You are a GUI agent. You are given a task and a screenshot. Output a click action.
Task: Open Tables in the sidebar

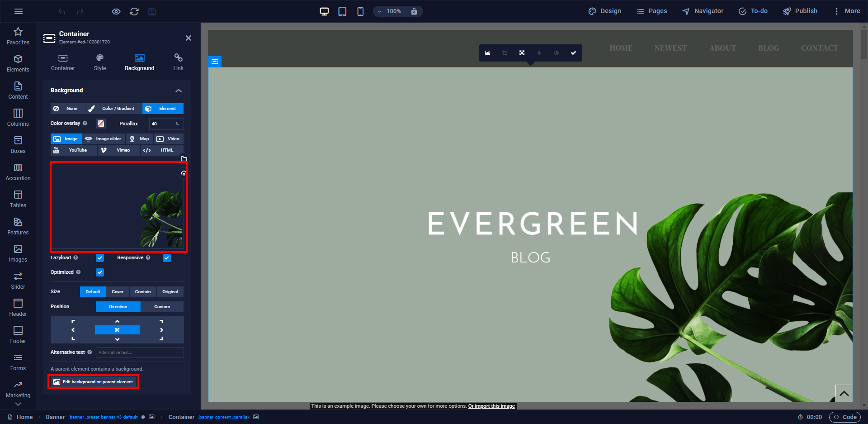[x=18, y=199]
